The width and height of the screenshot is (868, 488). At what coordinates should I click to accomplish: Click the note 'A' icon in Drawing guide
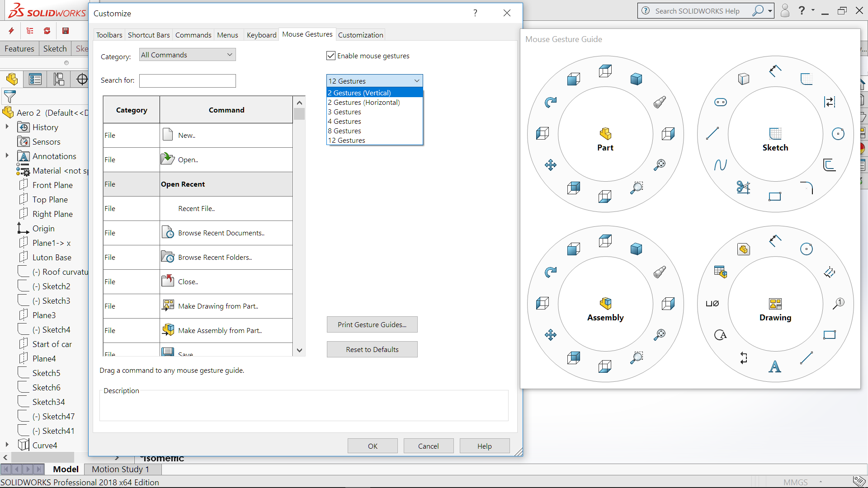(774, 366)
